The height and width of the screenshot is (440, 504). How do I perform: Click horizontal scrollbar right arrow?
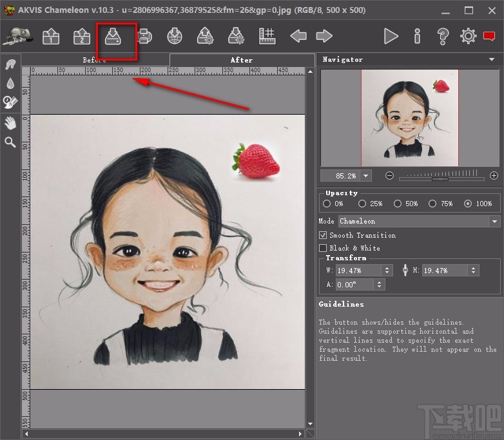point(300,434)
